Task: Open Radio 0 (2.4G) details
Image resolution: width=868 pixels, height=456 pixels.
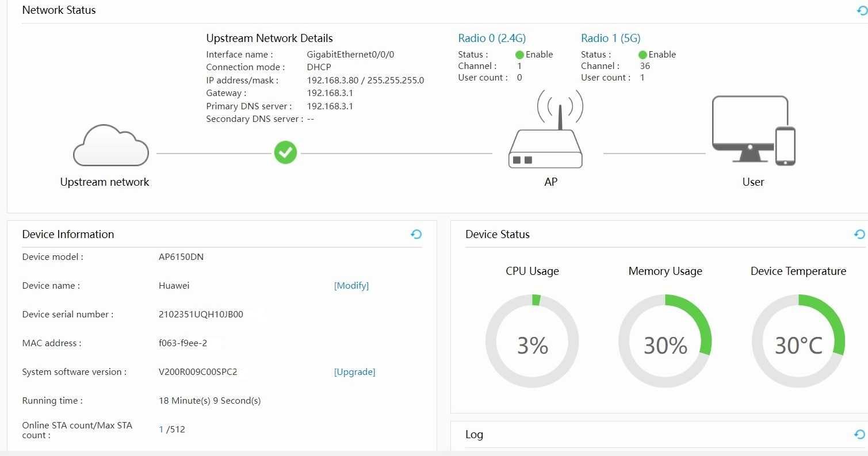Action: [492, 38]
